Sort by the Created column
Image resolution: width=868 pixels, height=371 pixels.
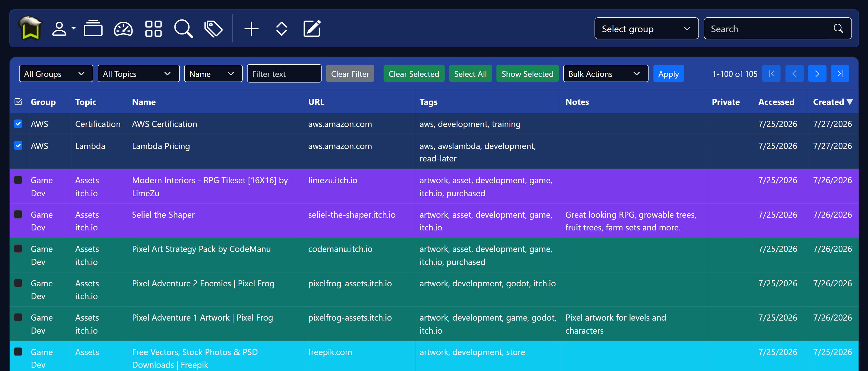(x=833, y=102)
